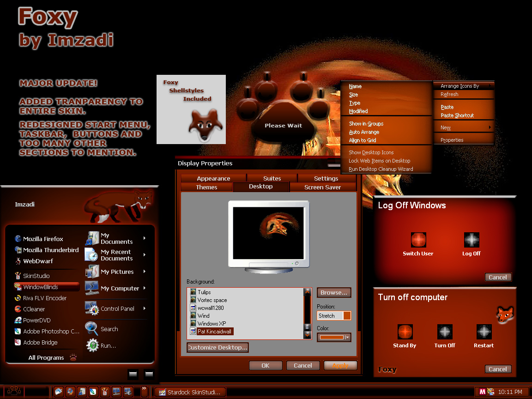Click the Customize Desktop... button
Viewport: 532px width, 399px height.
click(x=218, y=347)
